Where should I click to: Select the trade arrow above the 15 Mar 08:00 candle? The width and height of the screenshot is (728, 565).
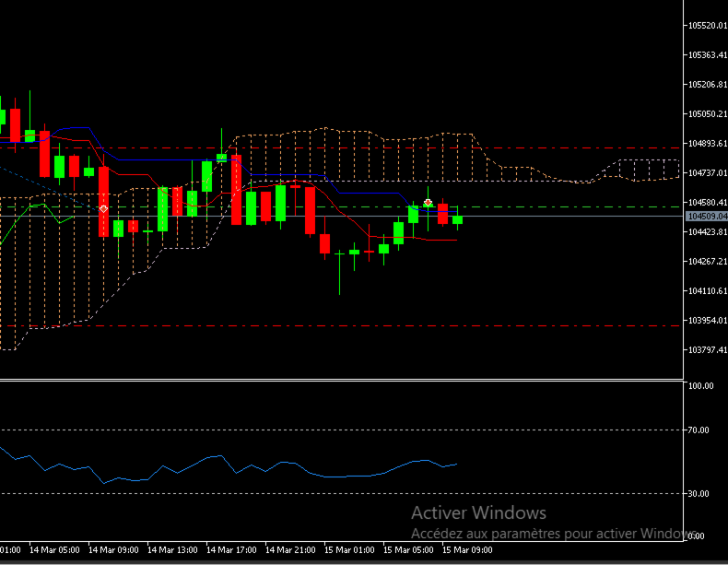(x=428, y=203)
